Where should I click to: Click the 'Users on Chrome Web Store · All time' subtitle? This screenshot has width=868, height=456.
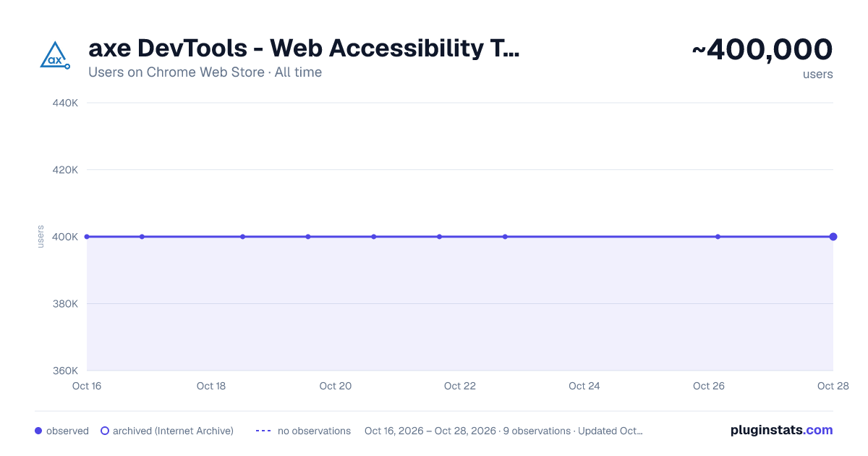(x=205, y=72)
